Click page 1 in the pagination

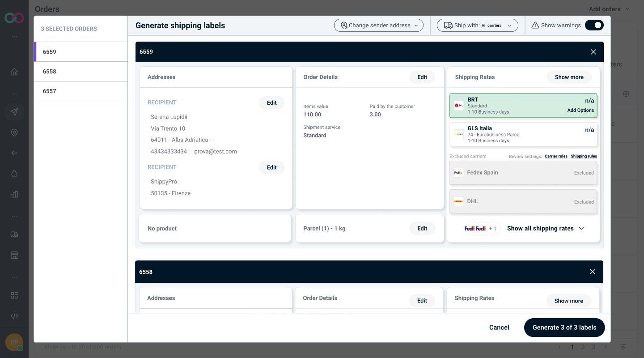572,347
